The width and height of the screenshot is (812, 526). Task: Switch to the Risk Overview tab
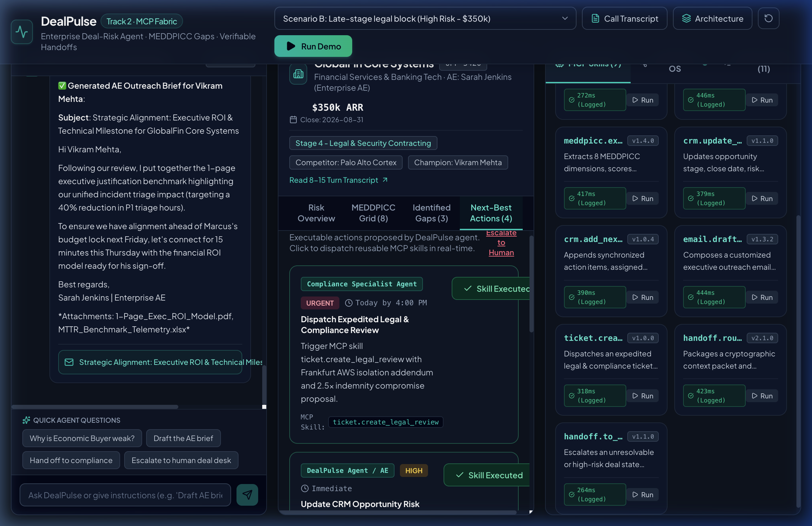(316, 213)
